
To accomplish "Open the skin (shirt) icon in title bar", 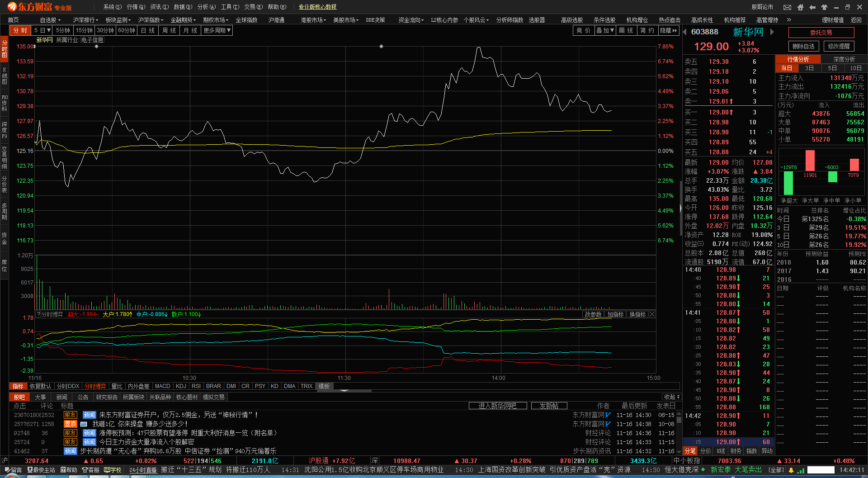I will click(x=824, y=7).
